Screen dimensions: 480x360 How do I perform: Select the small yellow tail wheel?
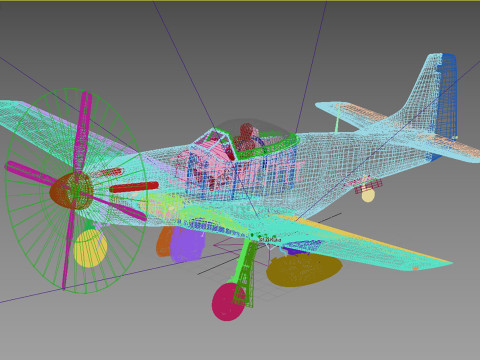[x=368, y=196]
